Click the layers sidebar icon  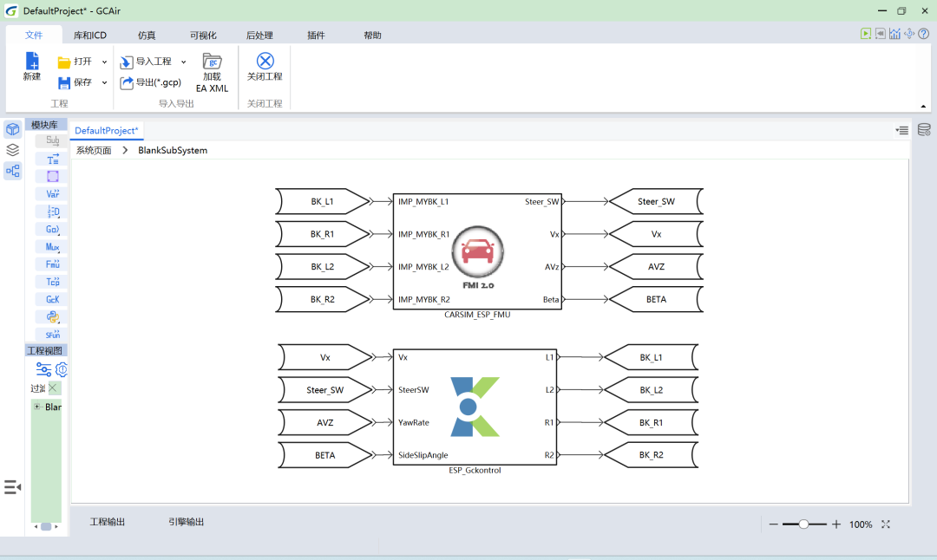pos(12,150)
